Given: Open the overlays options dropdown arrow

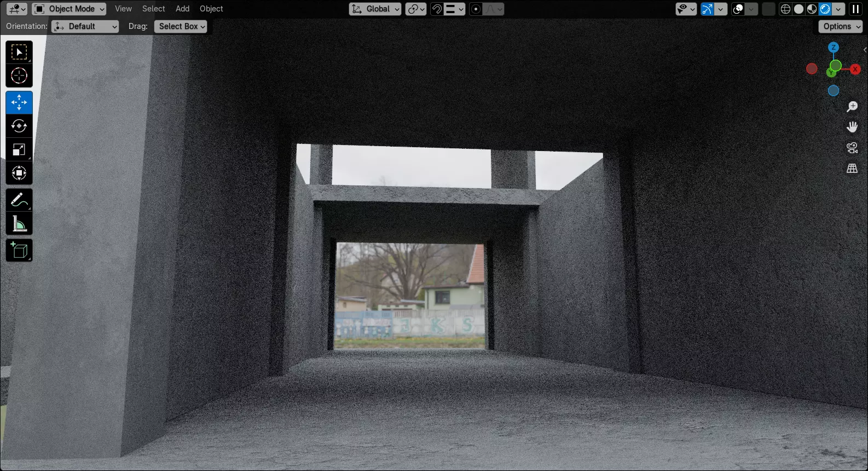Looking at the screenshot, I should [x=752, y=9].
